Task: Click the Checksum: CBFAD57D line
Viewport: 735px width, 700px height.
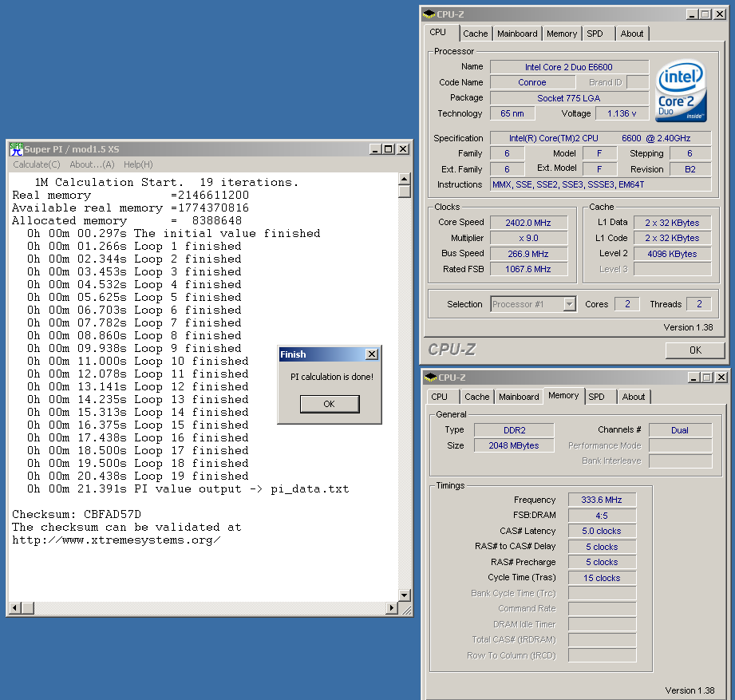Action: [77, 514]
